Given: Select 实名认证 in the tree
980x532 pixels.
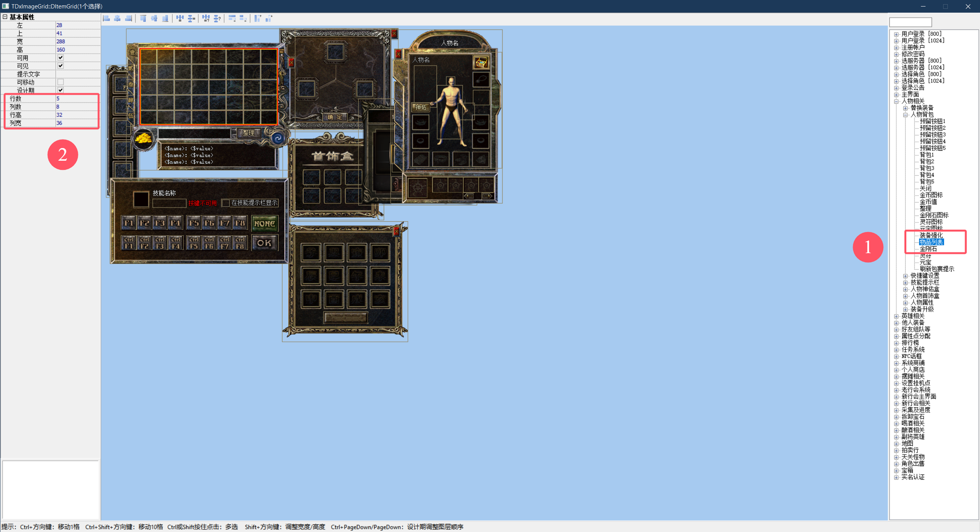Looking at the screenshot, I should coord(913,477).
